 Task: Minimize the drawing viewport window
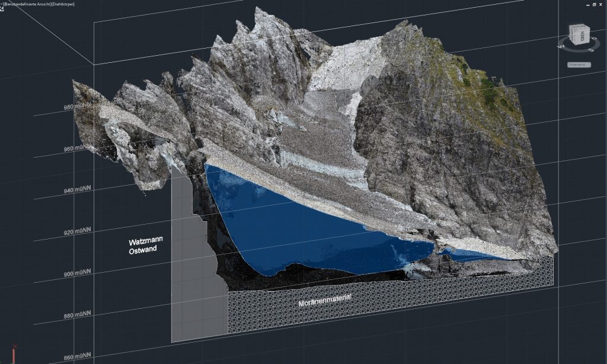click(x=587, y=4)
